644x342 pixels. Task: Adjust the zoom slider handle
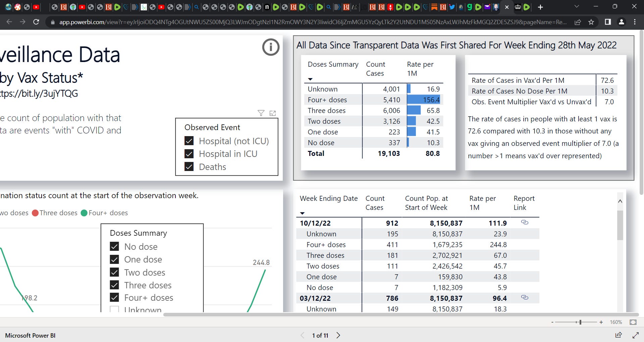click(x=580, y=322)
